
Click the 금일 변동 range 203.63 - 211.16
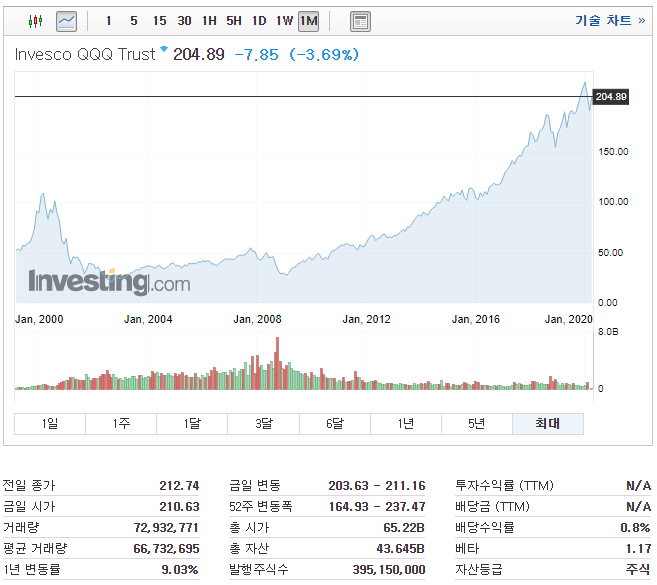click(x=377, y=486)
